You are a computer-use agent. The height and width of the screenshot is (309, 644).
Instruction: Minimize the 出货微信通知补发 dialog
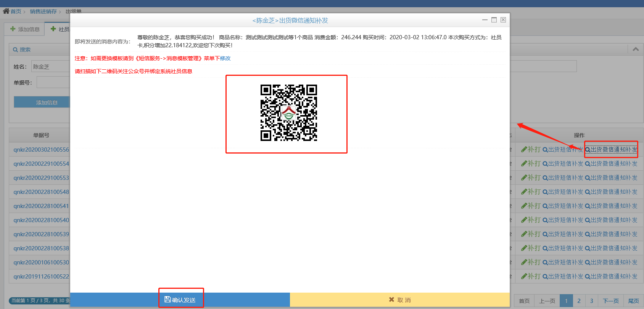(485, 20)
